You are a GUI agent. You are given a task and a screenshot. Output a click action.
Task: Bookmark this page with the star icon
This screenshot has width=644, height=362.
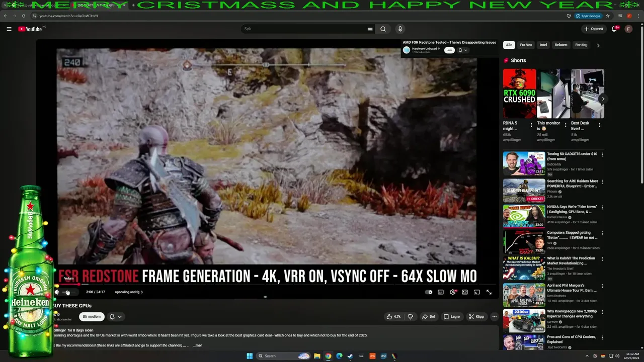point(608,16)
